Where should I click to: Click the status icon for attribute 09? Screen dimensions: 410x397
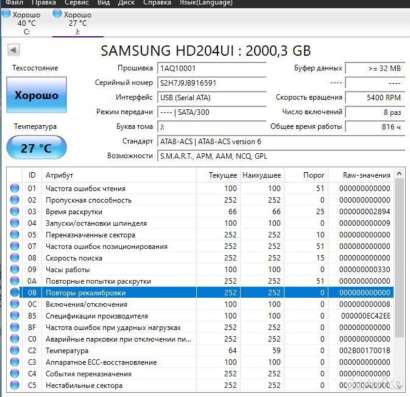click(x=14, y=269)
